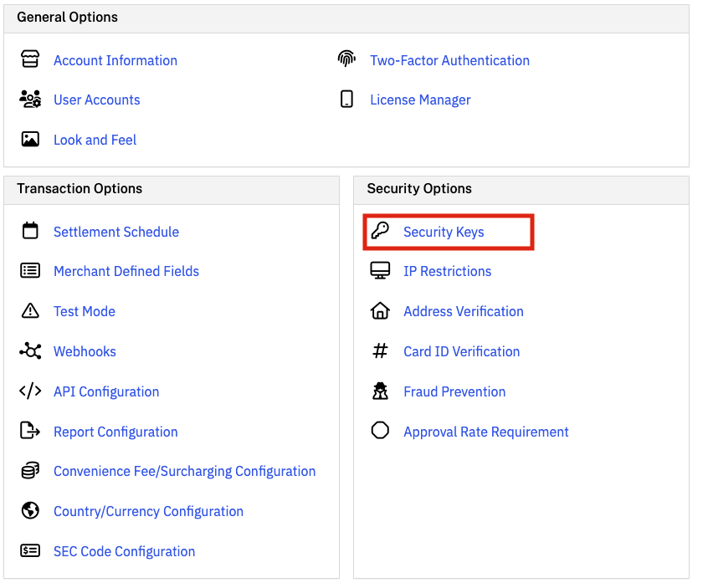Click the code brackets icon for API Configuration
The width and height of the screenshot is (708, 588).
pyautogui.click(x=30, y=391)
